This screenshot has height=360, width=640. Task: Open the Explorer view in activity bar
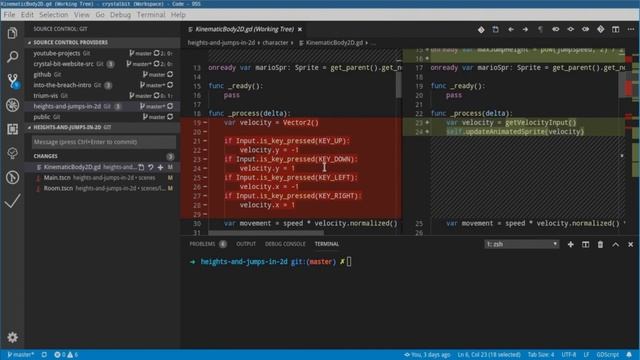point(12,33)
